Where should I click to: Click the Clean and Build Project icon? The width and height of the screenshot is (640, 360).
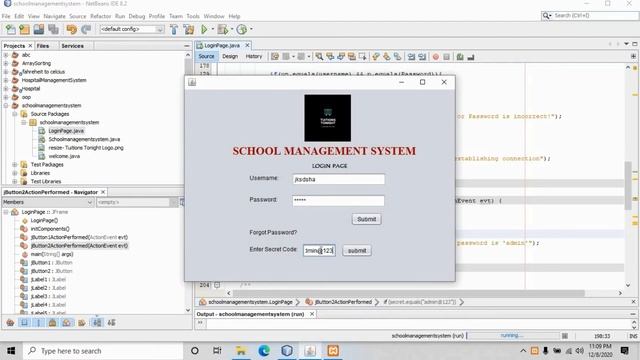pos(189,29)
